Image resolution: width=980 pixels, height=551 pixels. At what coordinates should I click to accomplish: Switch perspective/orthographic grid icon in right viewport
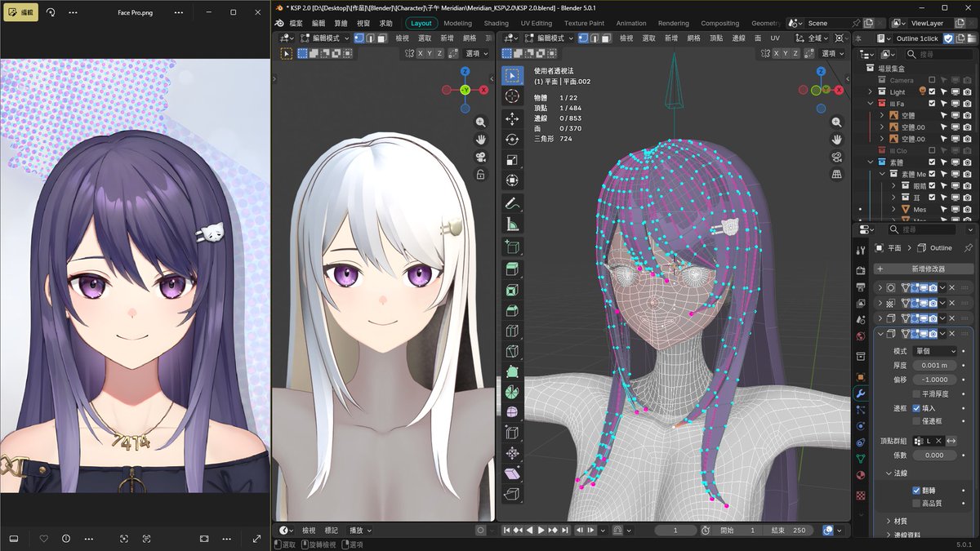837,175
